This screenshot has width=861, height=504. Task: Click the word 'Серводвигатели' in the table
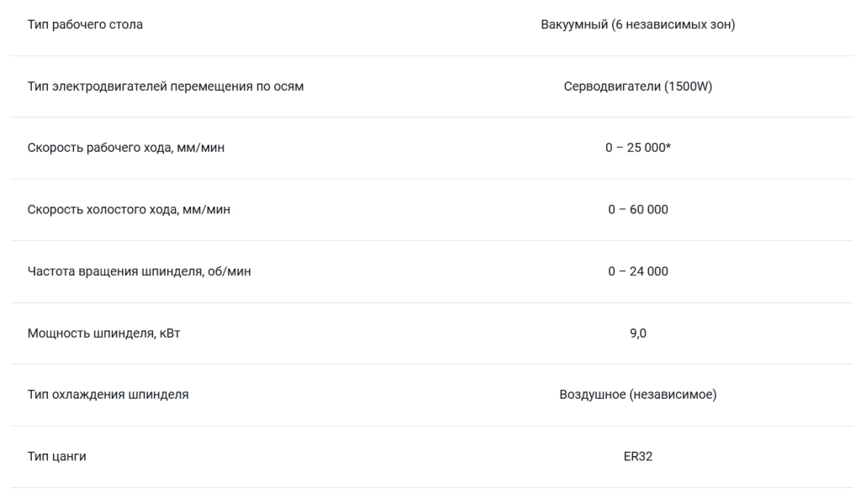point(612,87)
